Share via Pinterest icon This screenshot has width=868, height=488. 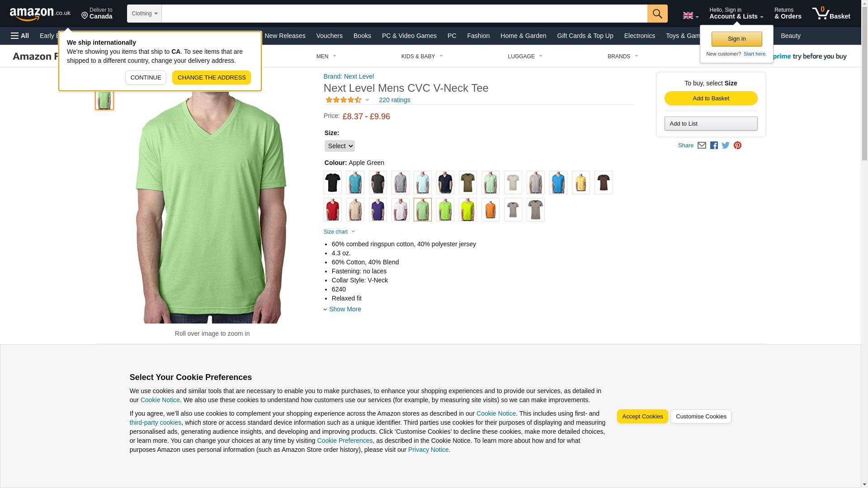tap(737, 145)
